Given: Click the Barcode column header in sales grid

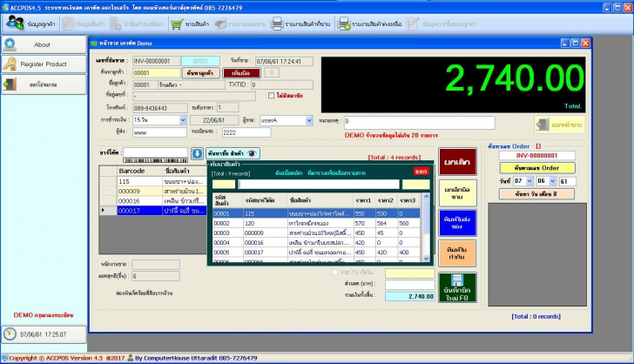Looking at the screenshot, I should coord(139,171).
